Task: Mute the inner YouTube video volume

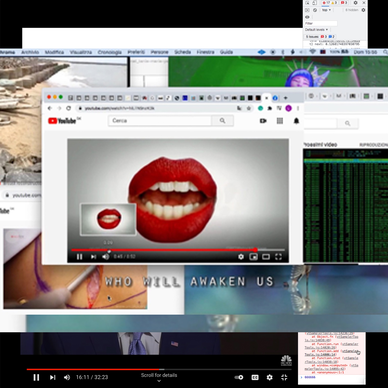Action: (x=106, y=257)
